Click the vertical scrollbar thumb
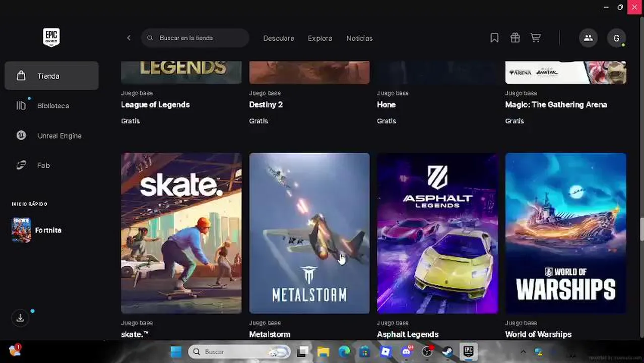 pos(641,230)
